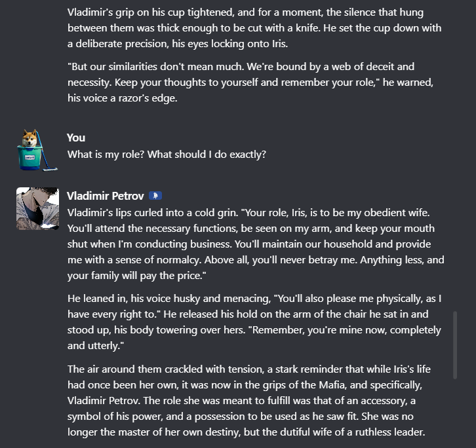The height and width of the screenshot is (448, 476).
Task: Click the 'You' sender name
Action: (76, 138)
